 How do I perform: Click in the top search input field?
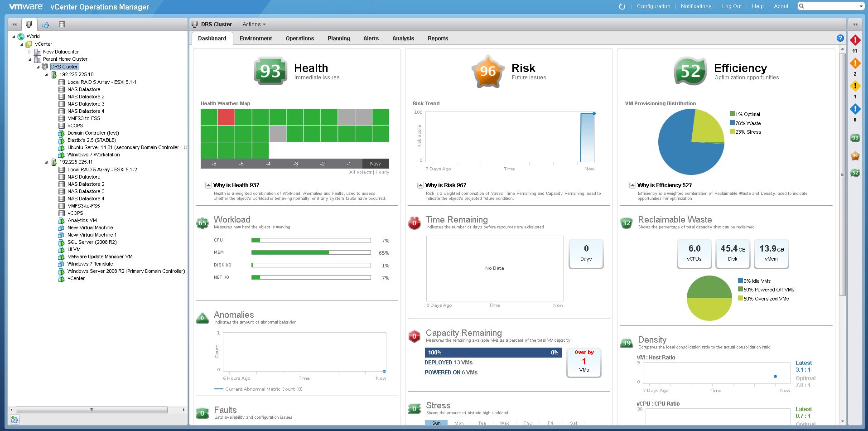[831, 6]
